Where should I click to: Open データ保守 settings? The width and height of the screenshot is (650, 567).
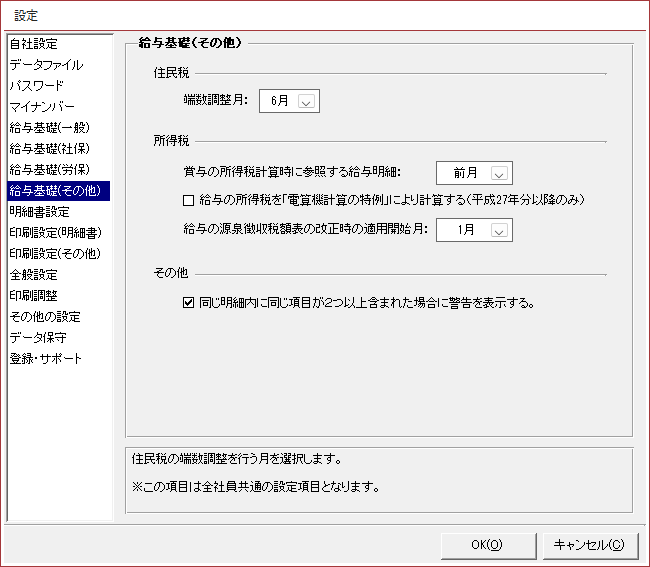pos(38,338)
